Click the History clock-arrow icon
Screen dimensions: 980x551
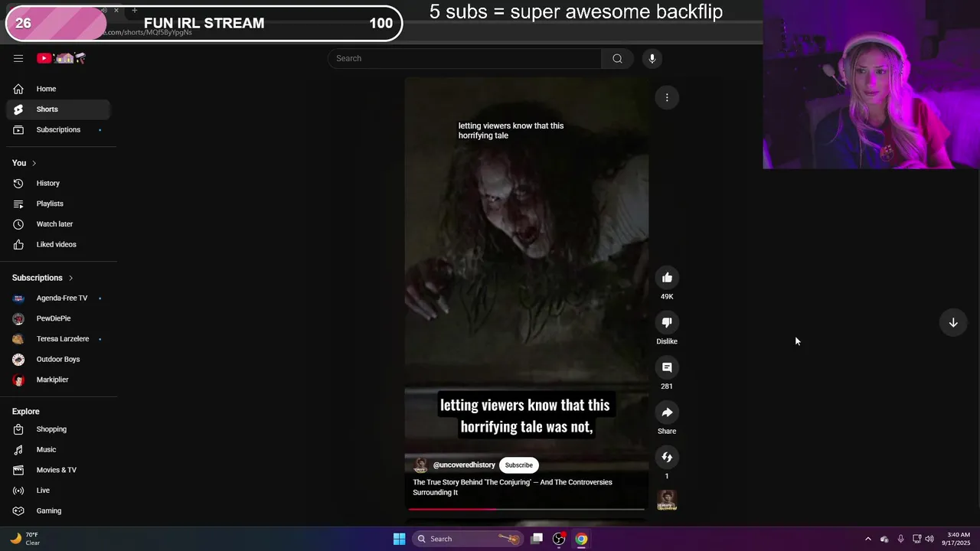[x=18, y=183]
